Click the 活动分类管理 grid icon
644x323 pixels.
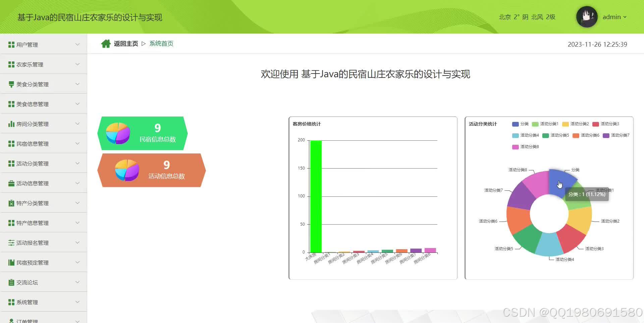click(x=11, y=164)
